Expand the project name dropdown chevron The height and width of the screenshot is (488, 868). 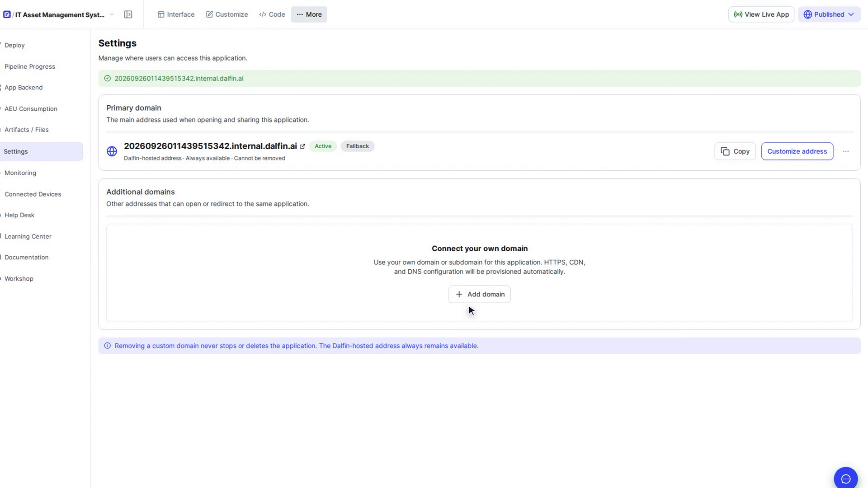[x=112, y=14]
